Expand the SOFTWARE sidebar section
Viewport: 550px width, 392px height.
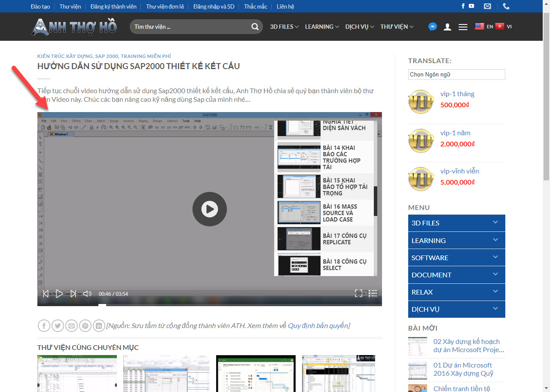pos(495,258)
